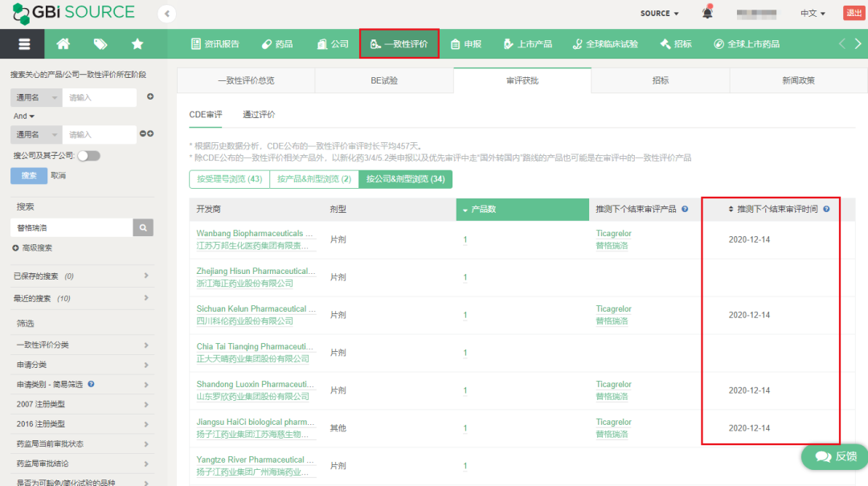The width and height of the screenshot is (868, 486).
Task: Open the 反馈 feedback chat button
Action: 835,456
